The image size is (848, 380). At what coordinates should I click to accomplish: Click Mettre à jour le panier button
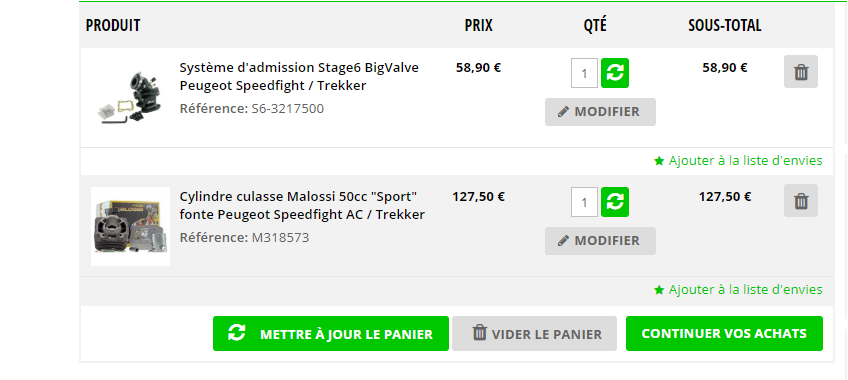click(x=330, y=334)
